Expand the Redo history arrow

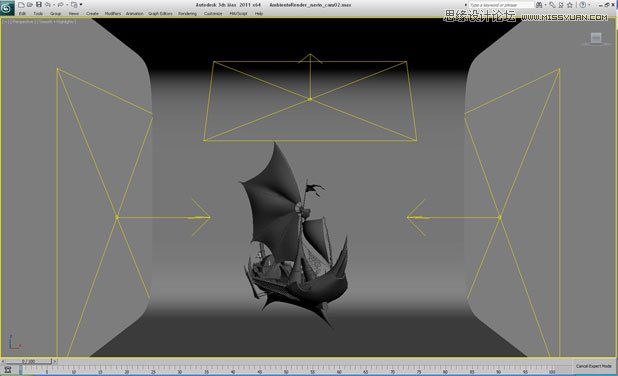[x=67, y=5]
